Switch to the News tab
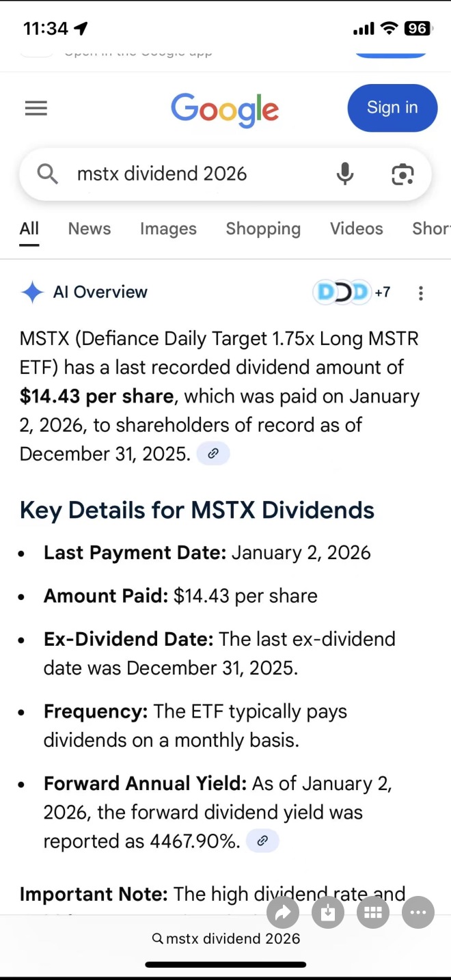Screen dimensions: 451x980 (x=90, y=229)
